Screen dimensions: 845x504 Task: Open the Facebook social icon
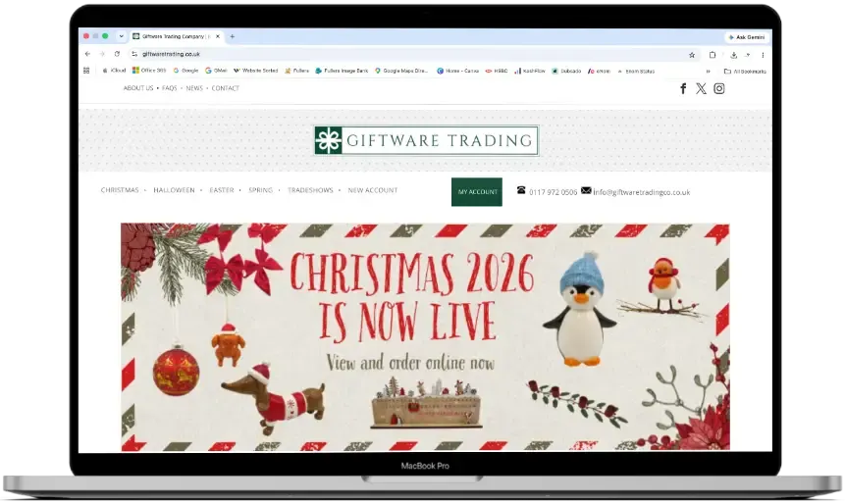tap(683, 89)
